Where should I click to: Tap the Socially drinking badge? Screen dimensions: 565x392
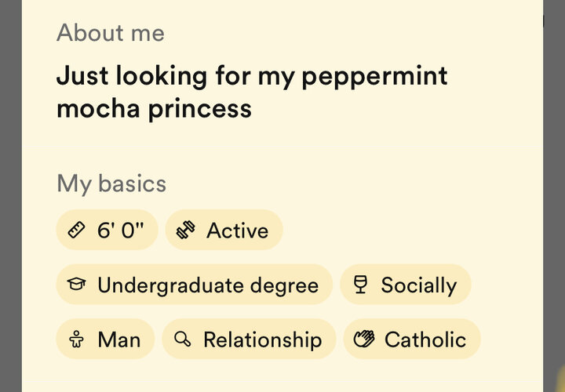(406, 285)
